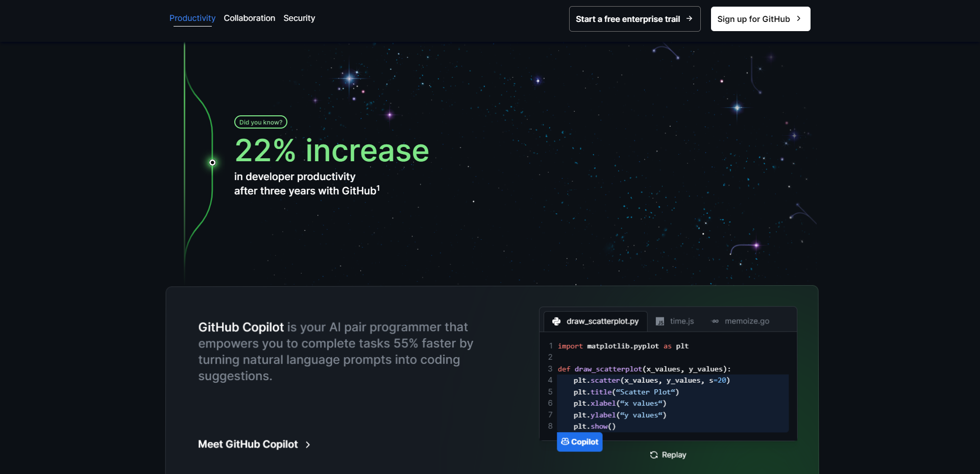Click the chevron in Sign up for GitHub
The image size is (980, 474).
pyautogui.click(x=799, y=18)
